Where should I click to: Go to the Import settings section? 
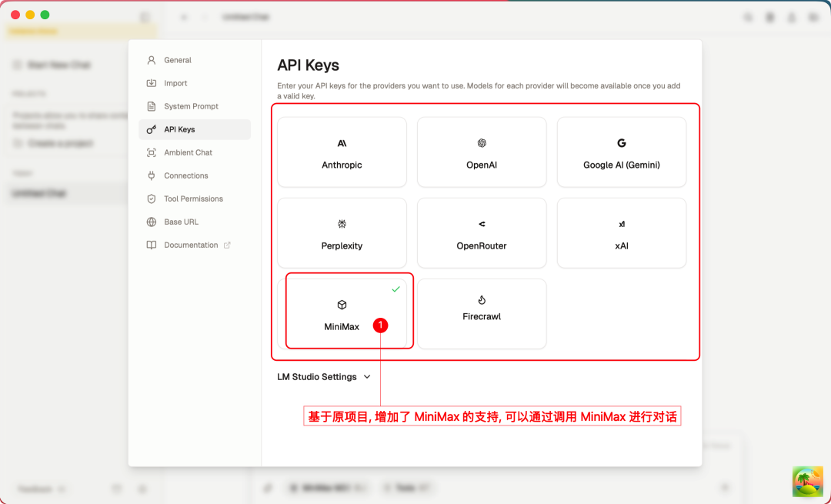tap(175, 83)
